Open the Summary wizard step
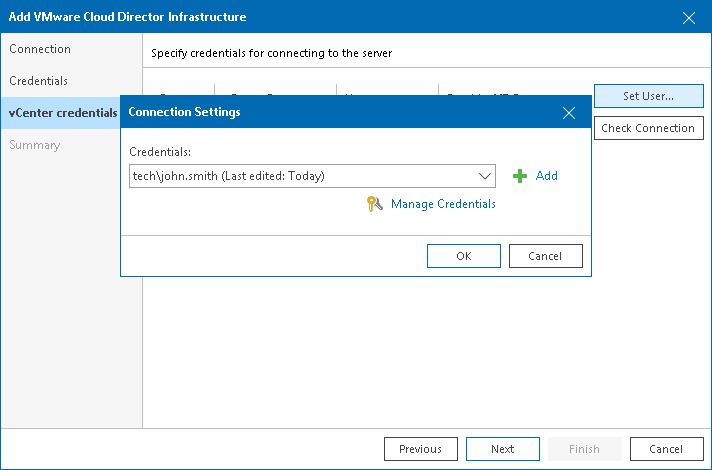This screenshot has height=470, width=712. [35, 145]
